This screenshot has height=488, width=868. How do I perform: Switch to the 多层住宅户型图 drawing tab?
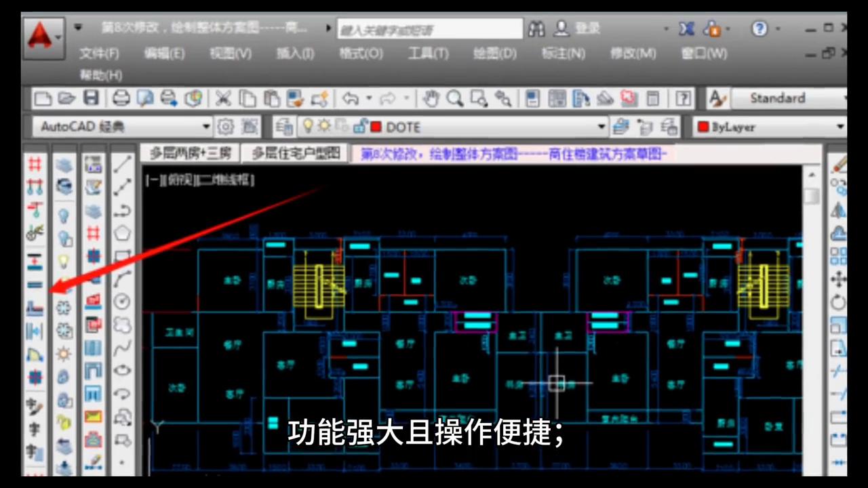point(295,154)
